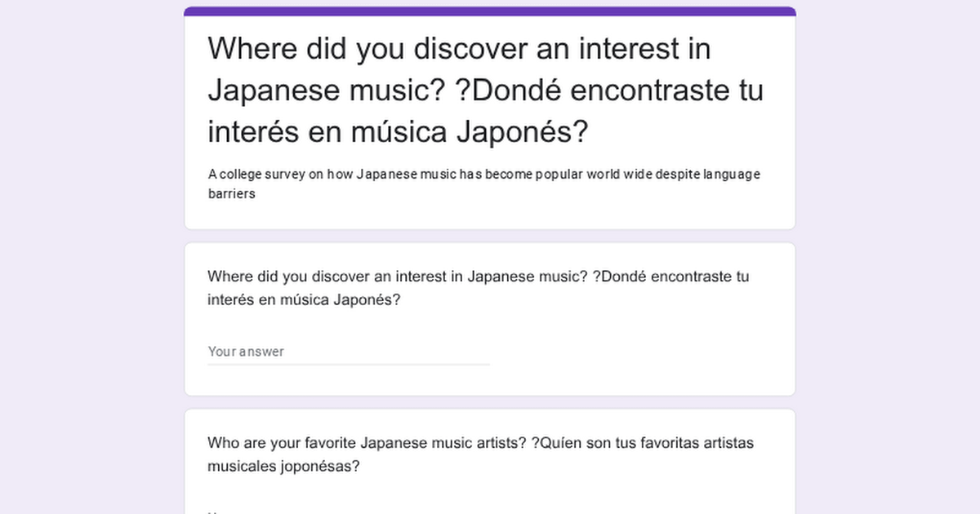The image size is (980, 514).
Task: Click the large title line starting 'Japanese music?'
Action: [485, 90]
